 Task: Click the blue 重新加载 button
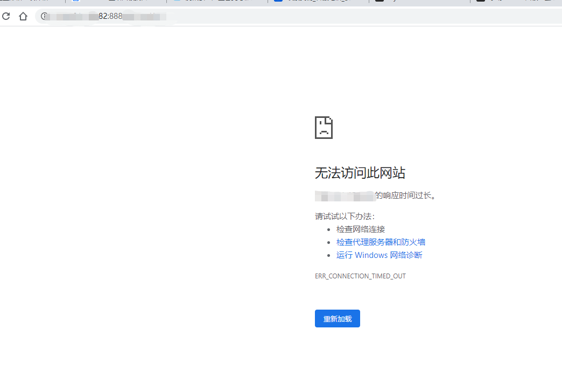pyautogui.click(x=338, y=318)
